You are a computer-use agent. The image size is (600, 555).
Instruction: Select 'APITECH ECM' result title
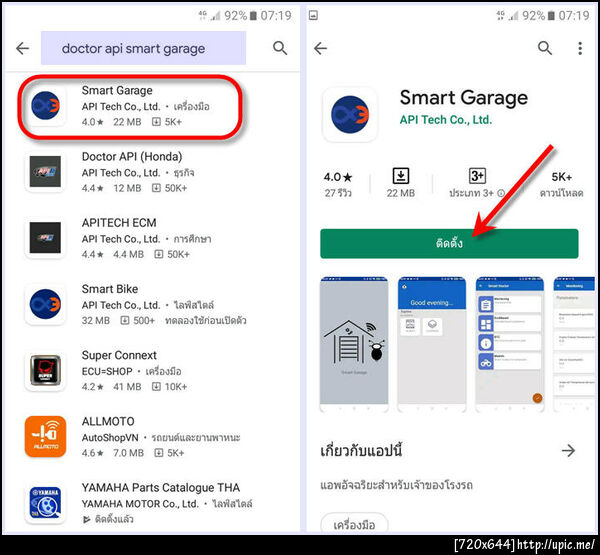[119, 223]
